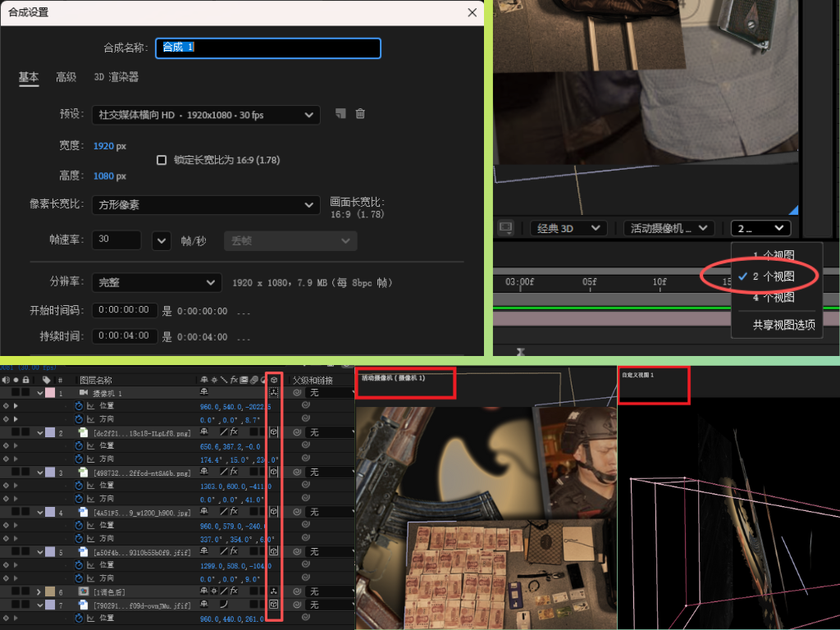Click the 持续时间 duration input field
The image size is (840, 630).
[x=125, y=336]
